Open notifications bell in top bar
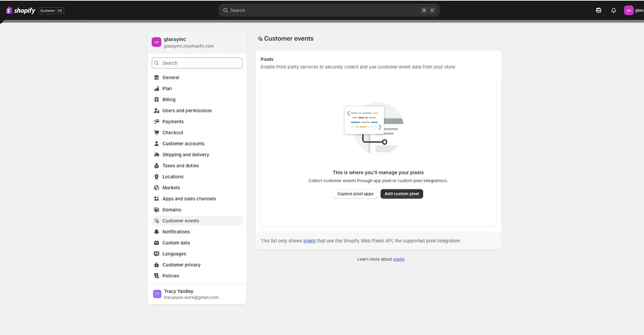This screenshot has width=644, height=335. pos(613,10)
